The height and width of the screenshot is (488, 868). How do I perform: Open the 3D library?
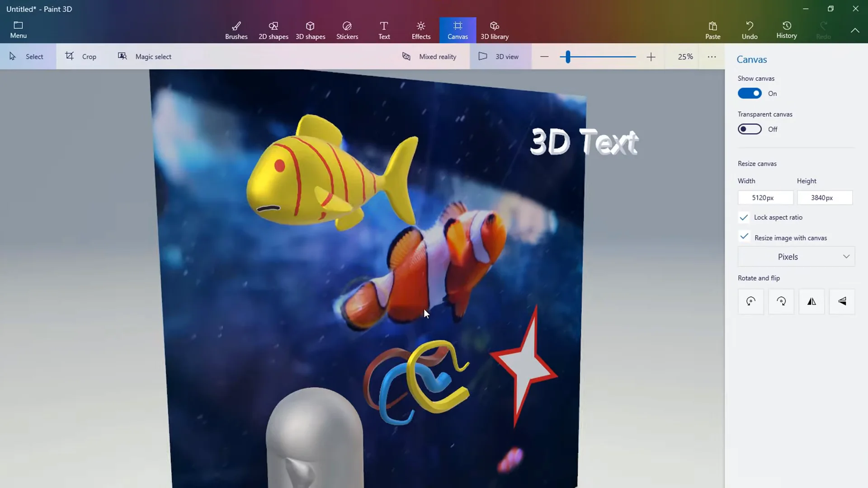[494, 30]
